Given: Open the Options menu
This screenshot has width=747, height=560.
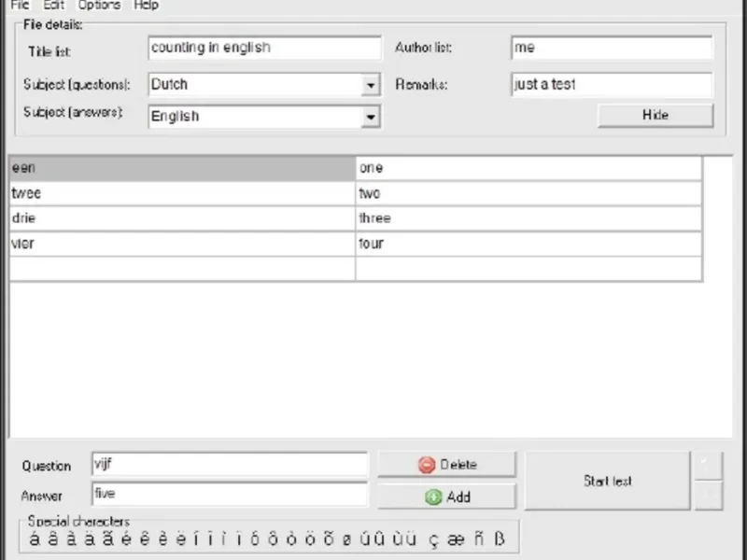Looking at the screenshot, I should tap(99, 5).
